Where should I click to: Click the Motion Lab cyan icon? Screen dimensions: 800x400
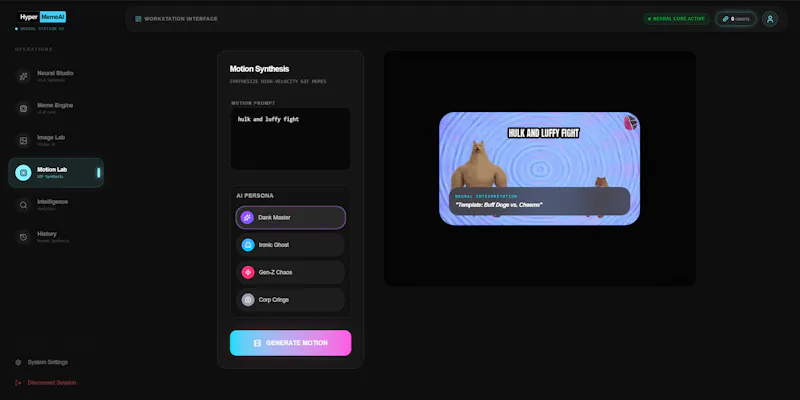pyautogui.click(x=23, y=172)
